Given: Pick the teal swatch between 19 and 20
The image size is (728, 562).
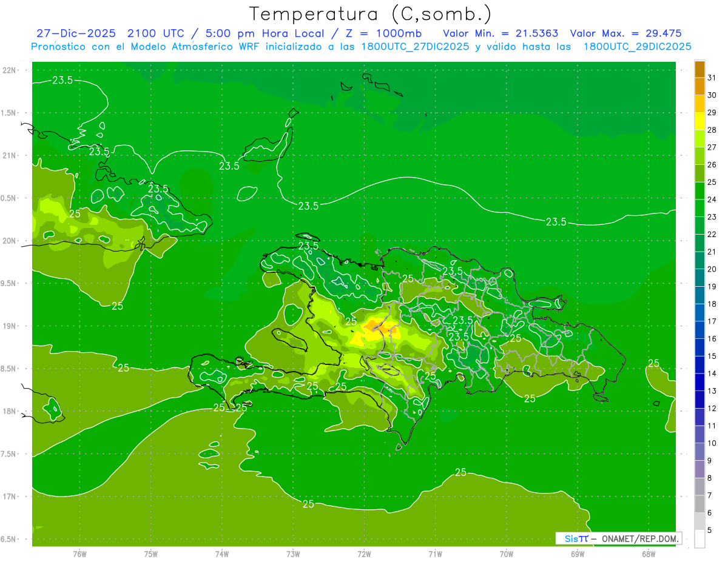Looking at the screenshot, I should (x=699, y=278).
